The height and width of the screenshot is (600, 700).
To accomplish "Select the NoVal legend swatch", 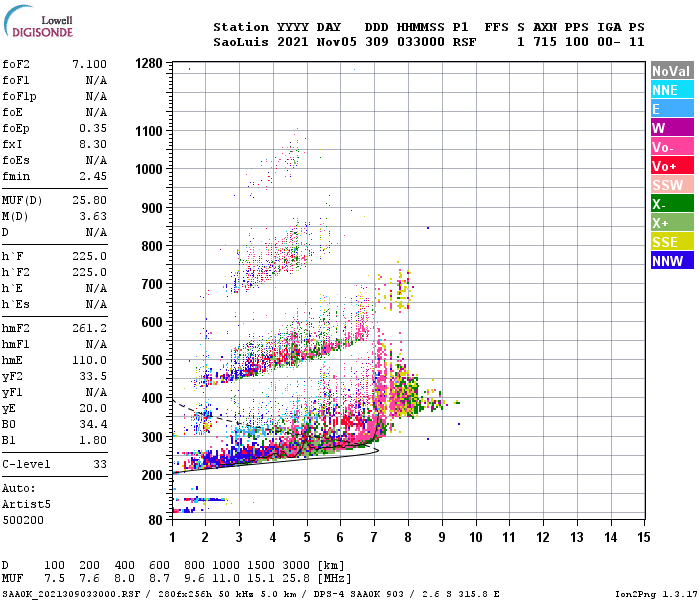I will 672,71.
